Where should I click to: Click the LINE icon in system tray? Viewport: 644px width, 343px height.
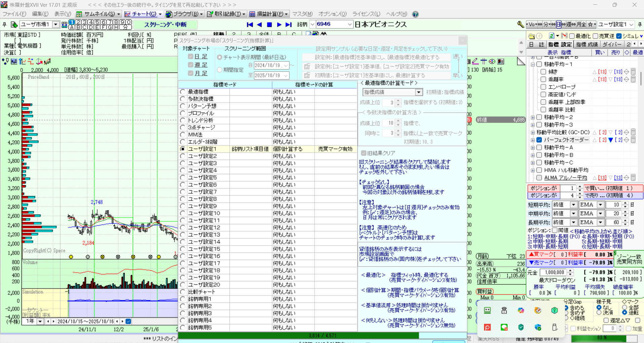[x=504, y=327]
